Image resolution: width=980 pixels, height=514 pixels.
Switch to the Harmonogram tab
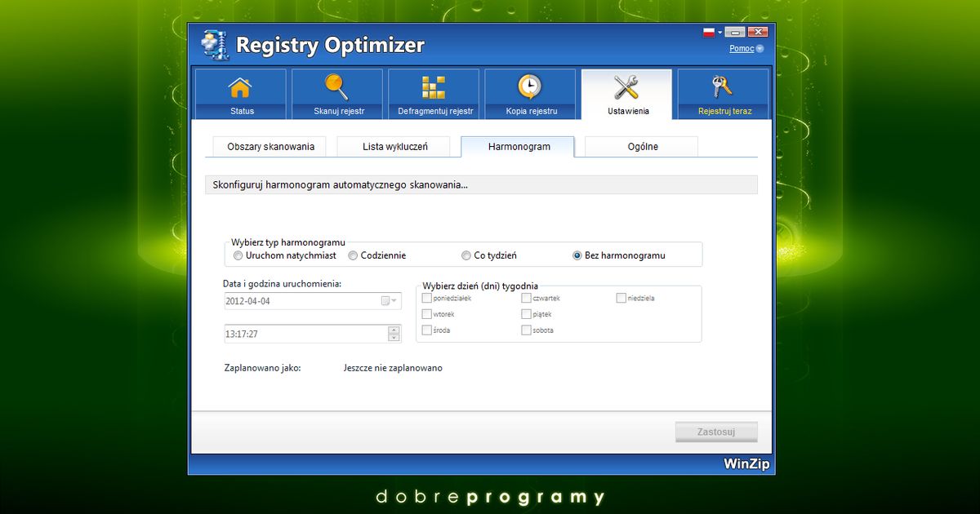[x=518, y=146]
